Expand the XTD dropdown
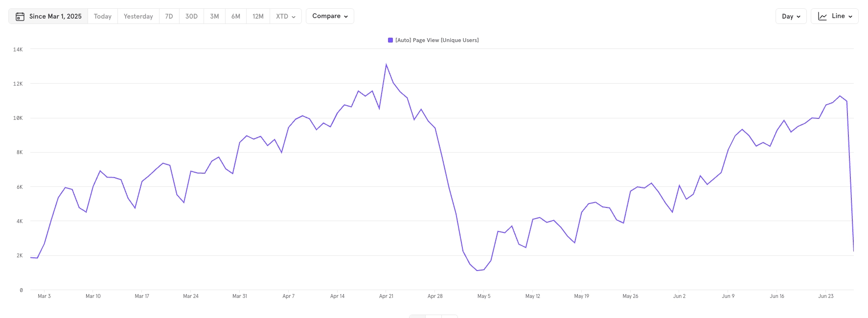The width and height of the screenshot is (868, 318). click(286, 16)
